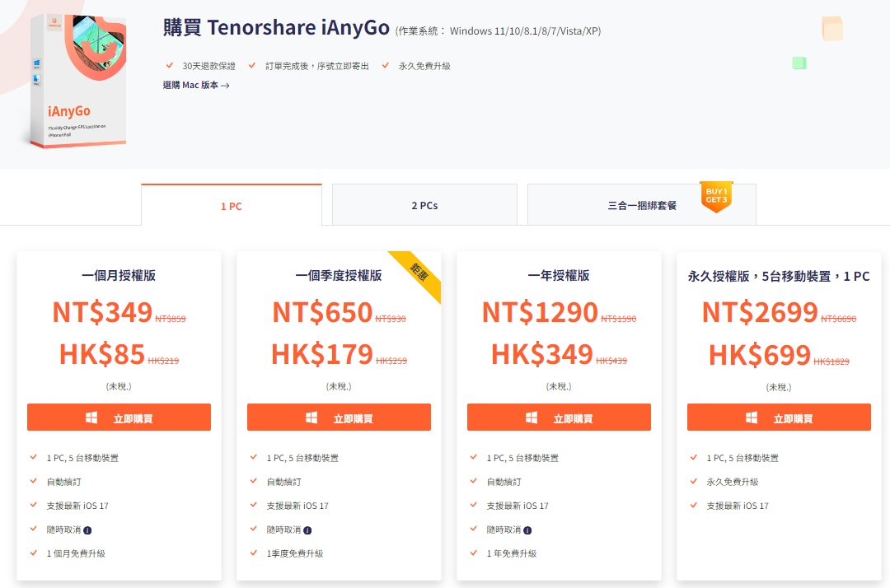Click the 一個月授權版 plan title
Screen dimensions: 890x588
coord(119,276)
